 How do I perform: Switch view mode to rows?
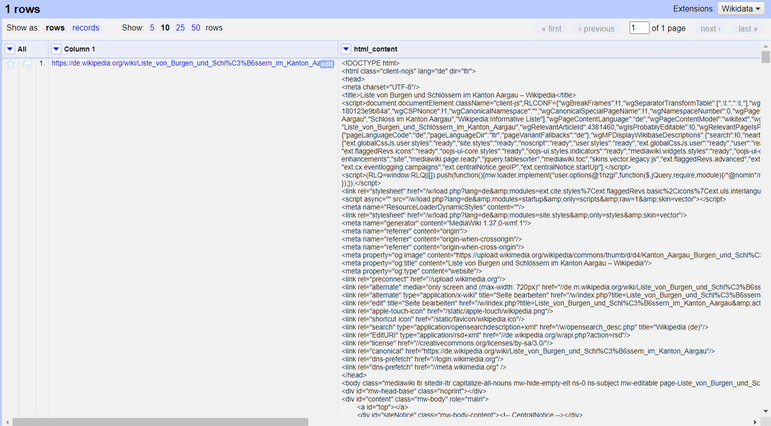(56, 28)
